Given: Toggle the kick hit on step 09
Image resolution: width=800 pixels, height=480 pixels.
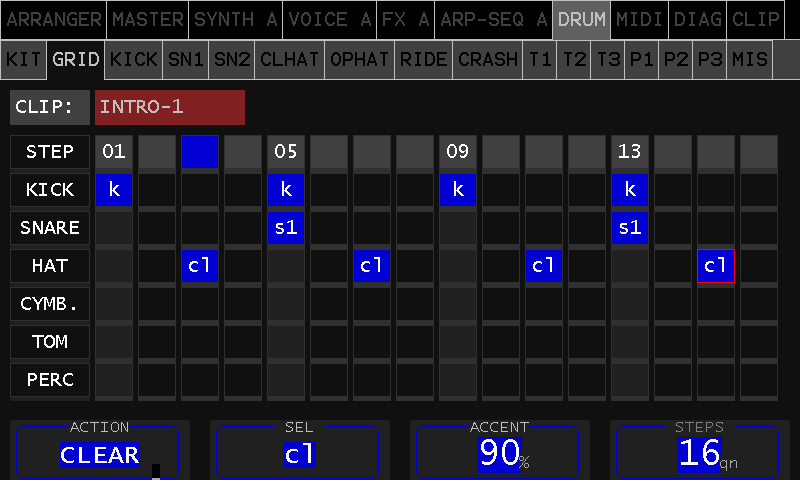Looking at the screenshot, I should point(458,190).
